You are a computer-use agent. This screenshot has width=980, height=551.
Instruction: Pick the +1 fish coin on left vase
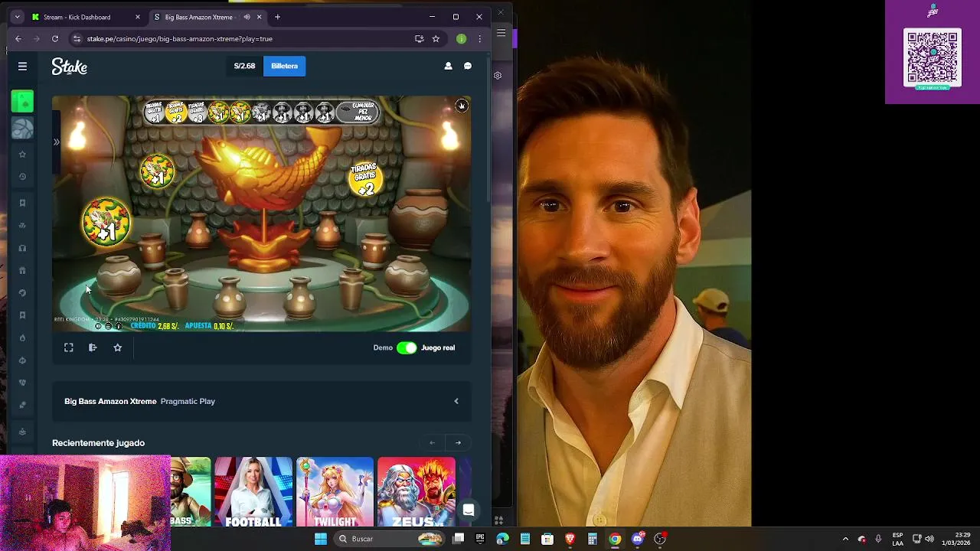coord(106,222)
